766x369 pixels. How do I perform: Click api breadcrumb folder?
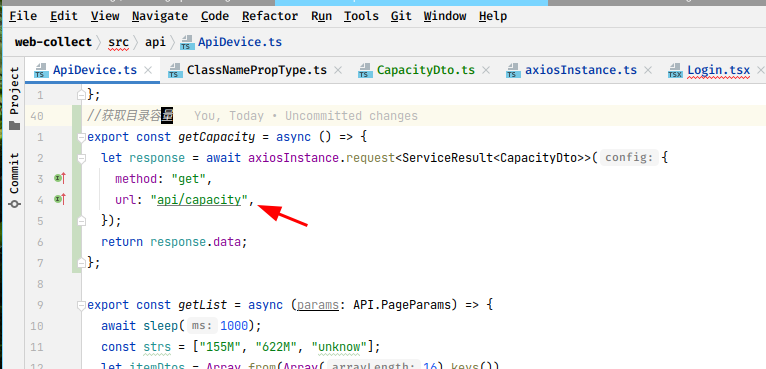tap(155, 42)
